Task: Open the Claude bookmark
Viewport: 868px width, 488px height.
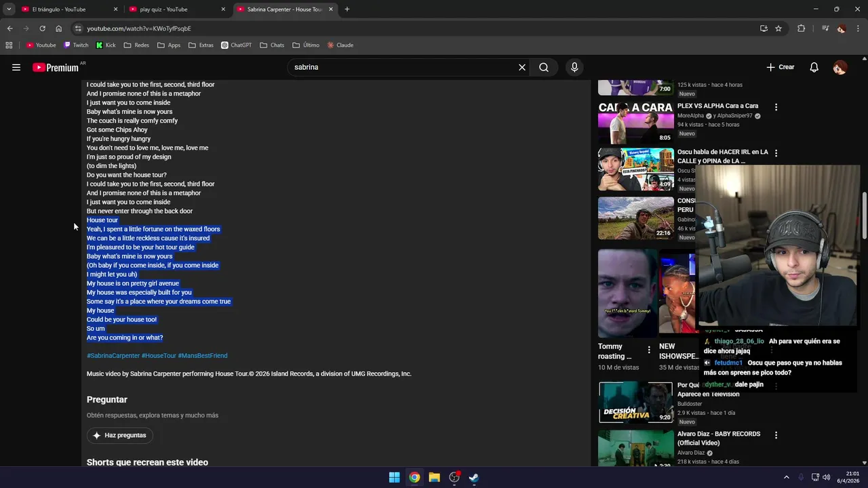Action: [340, 45]
